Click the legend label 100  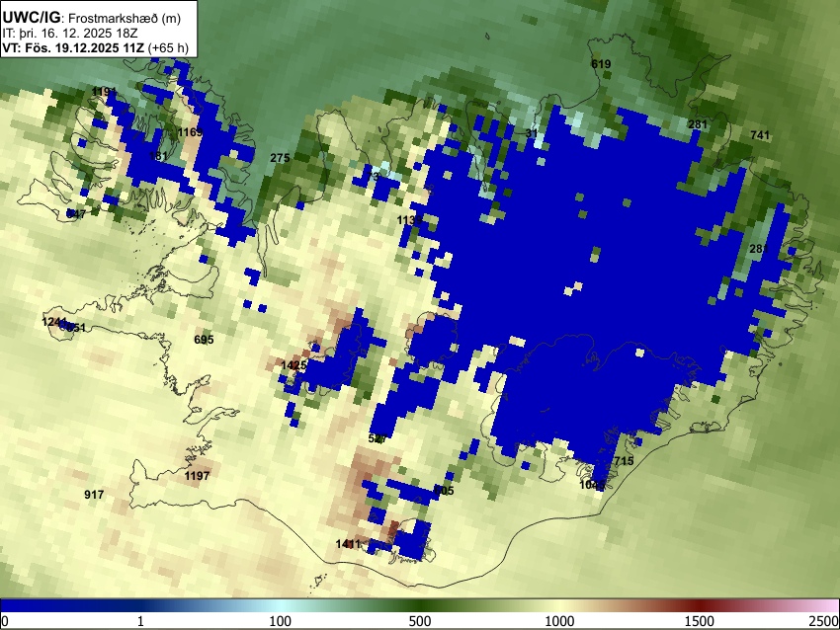click(x=281, y=621)
